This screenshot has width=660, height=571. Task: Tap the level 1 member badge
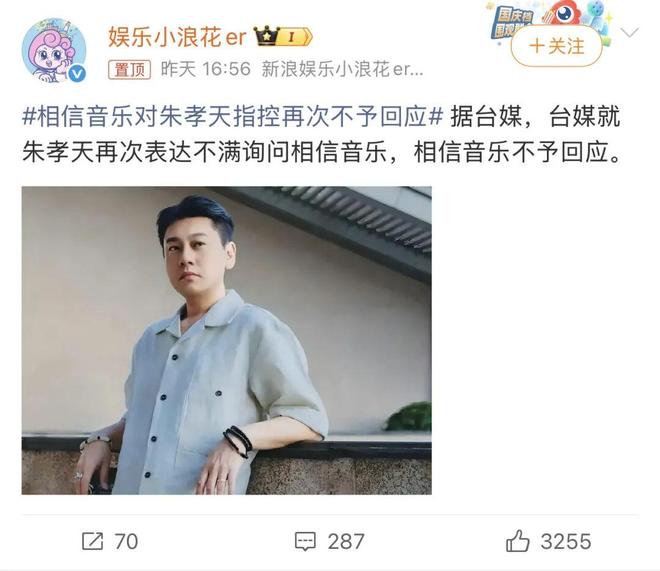[x=295, y=37]
